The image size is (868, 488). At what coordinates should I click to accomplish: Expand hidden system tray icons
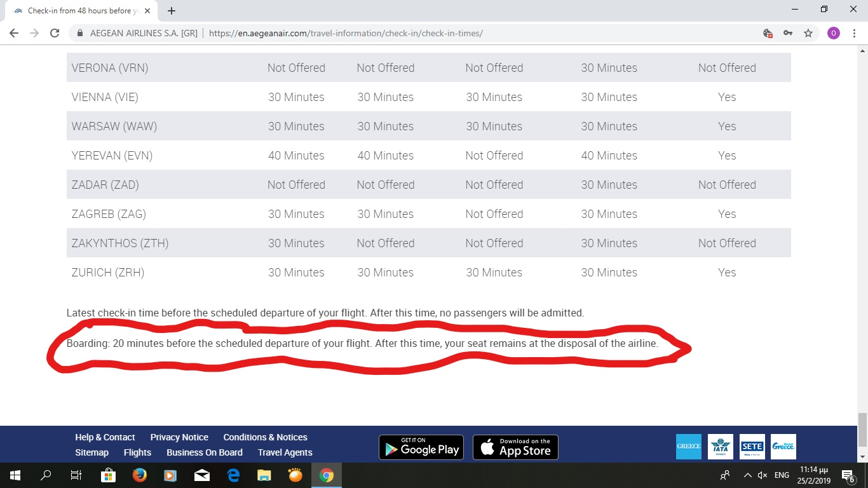[747, 475]
